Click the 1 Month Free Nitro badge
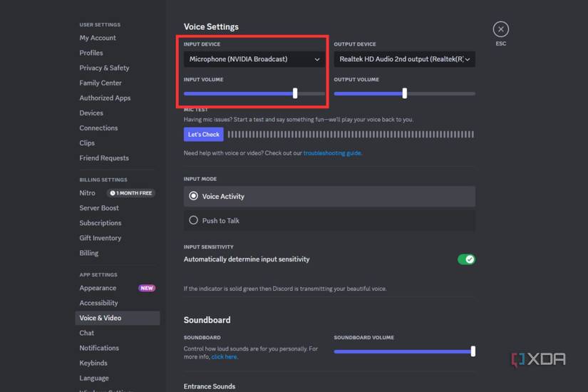Viewport: 588px width, 392px height. point(131,193)
